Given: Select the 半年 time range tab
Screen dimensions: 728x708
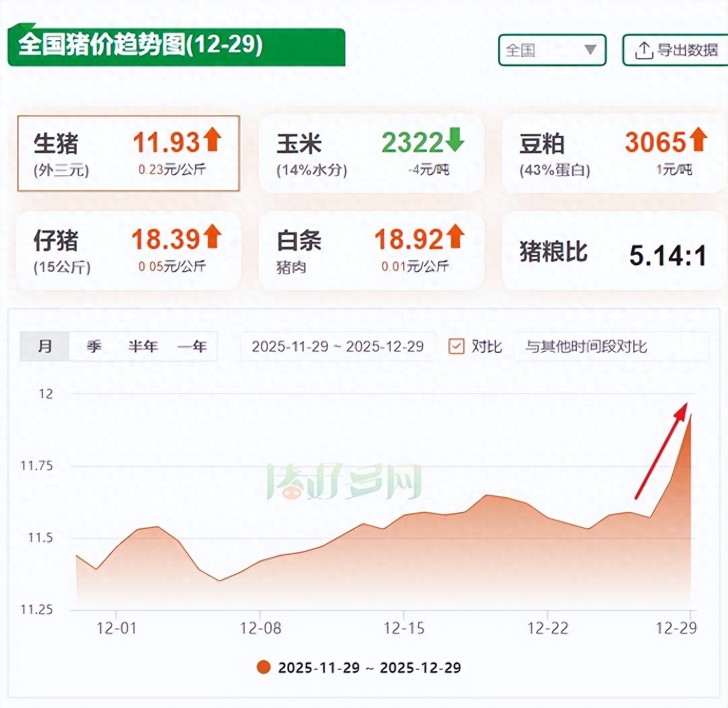Looking at the screenshot, I should [x=143, y=346].
